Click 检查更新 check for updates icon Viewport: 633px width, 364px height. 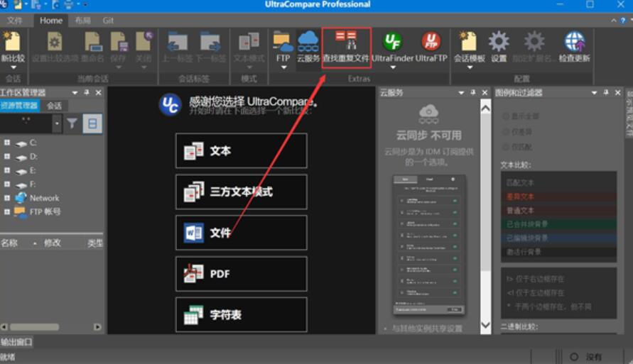coord(575,41)
